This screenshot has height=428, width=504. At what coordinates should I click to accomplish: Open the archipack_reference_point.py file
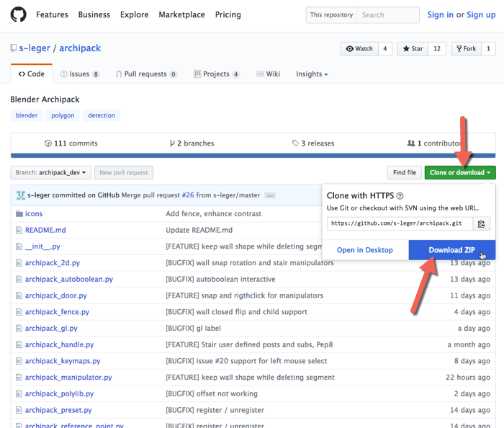click(74, 425)
